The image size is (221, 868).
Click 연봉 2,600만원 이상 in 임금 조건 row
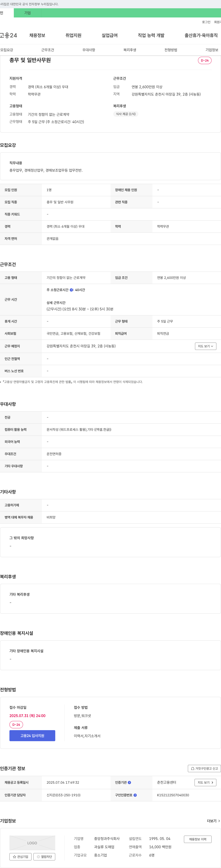point(172,278)
